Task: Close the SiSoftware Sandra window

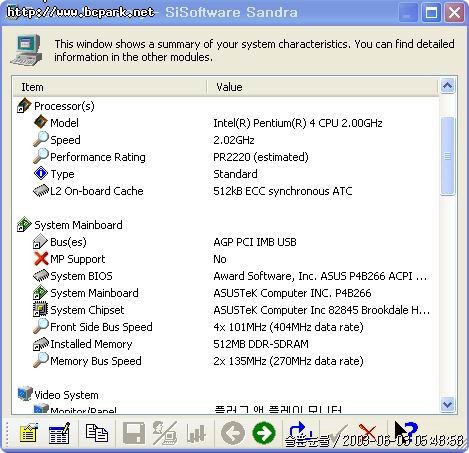Action: coord(455,13)
